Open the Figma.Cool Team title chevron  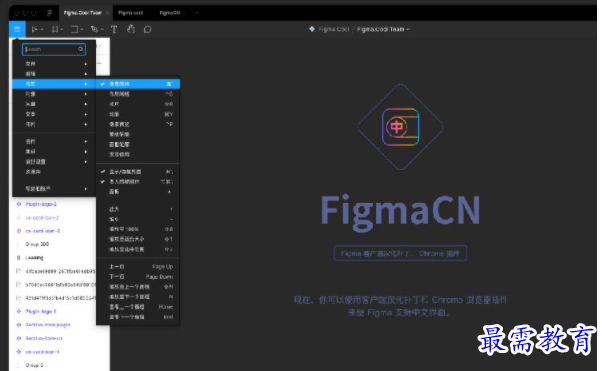(408, 29)
